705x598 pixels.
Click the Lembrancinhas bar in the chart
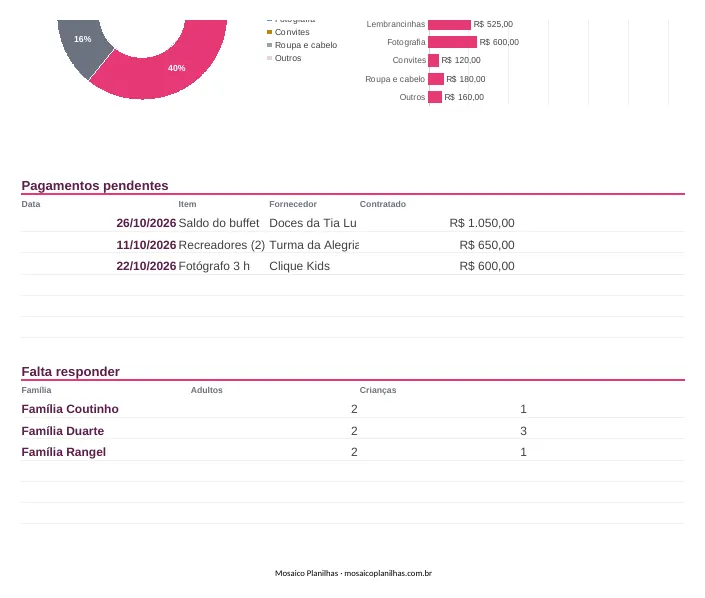(x=450, y=24)
